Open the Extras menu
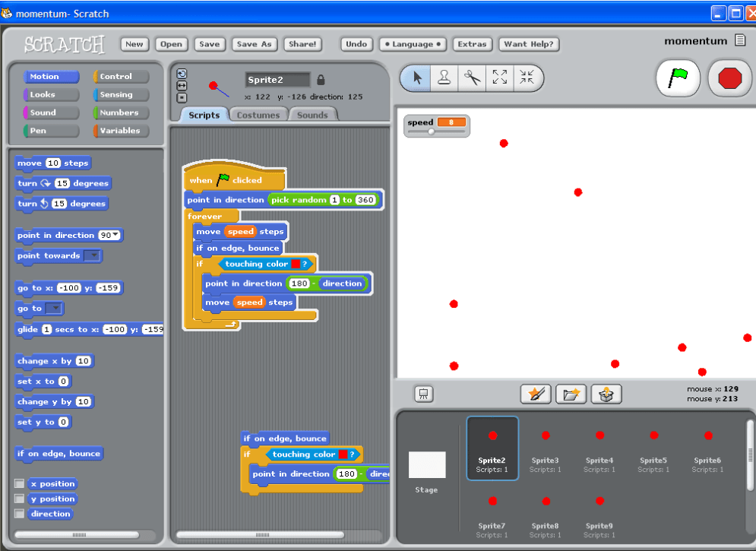 472,44
